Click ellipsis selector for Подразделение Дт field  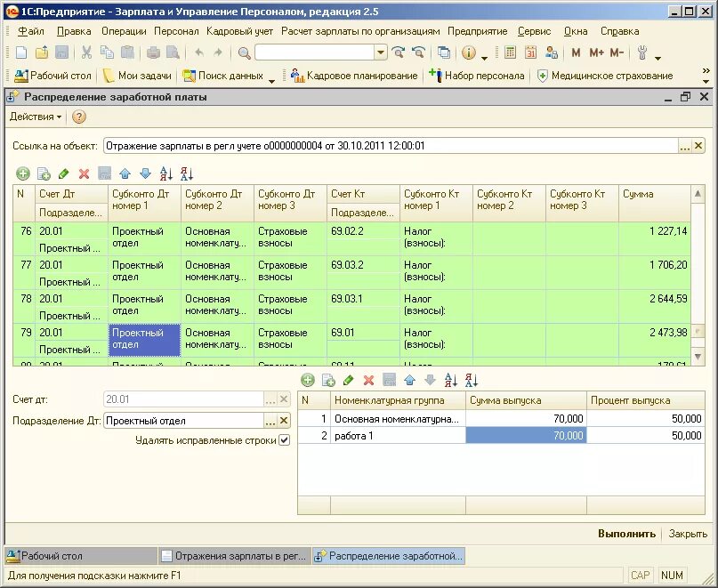click(x=270, y=421)
